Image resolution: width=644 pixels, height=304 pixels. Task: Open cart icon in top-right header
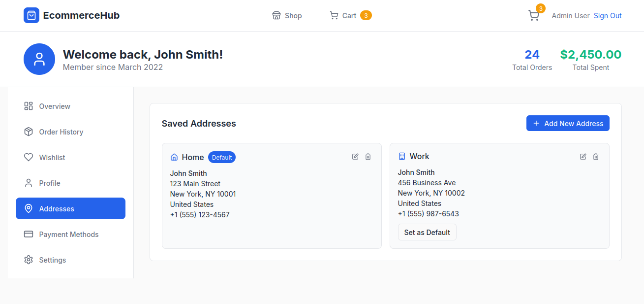click(x=534, y=16)
